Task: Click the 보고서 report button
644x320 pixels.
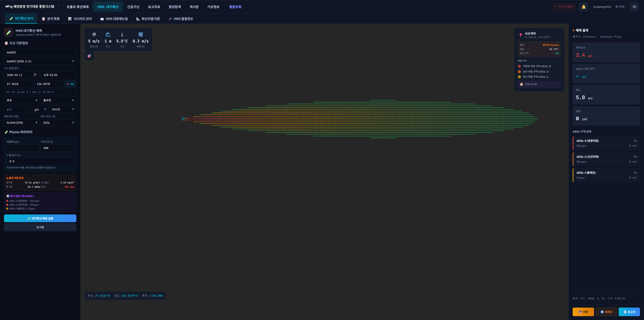Action: (x=629, y=312)
